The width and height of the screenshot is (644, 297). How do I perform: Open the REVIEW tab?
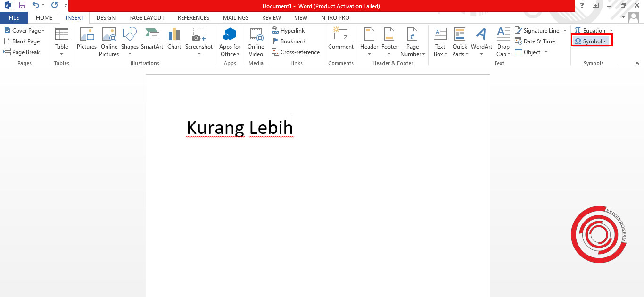pos(272,17)
